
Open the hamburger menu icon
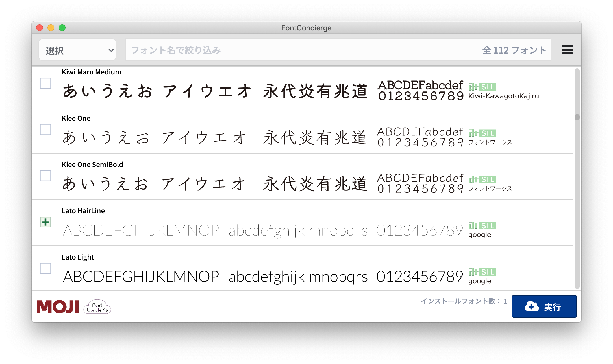click(567, 50)
